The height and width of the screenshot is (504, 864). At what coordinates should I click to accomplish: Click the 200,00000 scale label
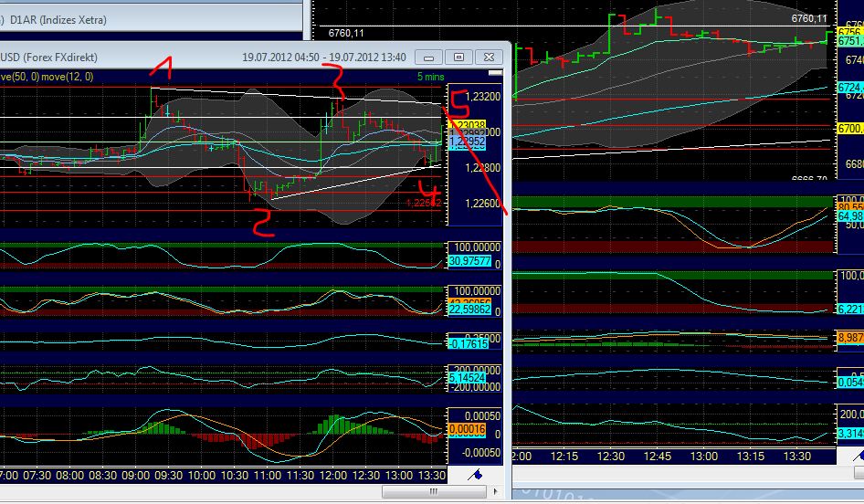pos(477,370)
